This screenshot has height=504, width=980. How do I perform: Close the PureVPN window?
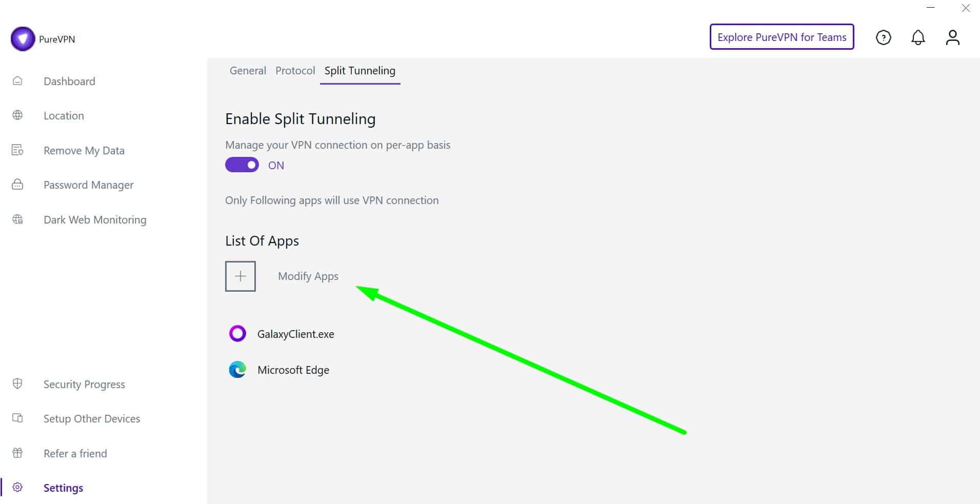pyautogui.click(x=966, y=8)
